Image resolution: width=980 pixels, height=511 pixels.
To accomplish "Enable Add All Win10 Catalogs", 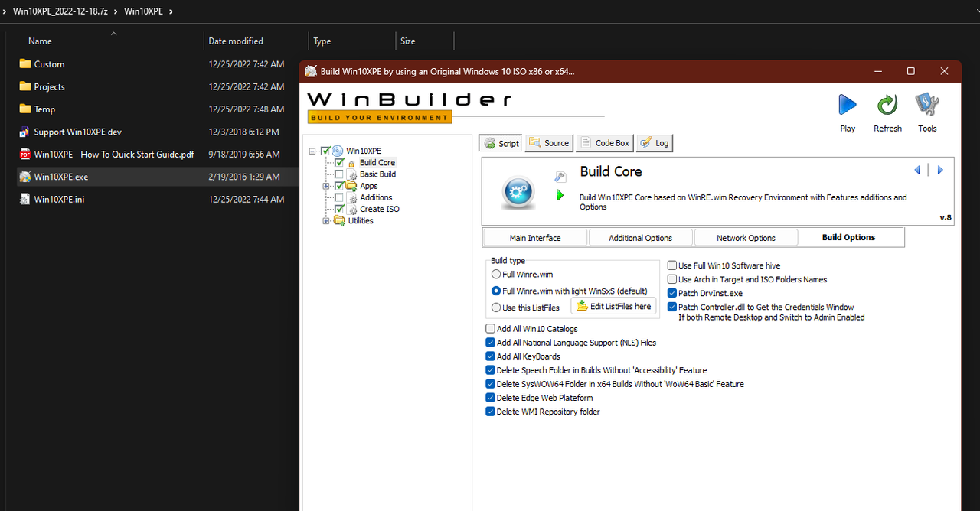I will pyautogui.click(x=490, y=329).
